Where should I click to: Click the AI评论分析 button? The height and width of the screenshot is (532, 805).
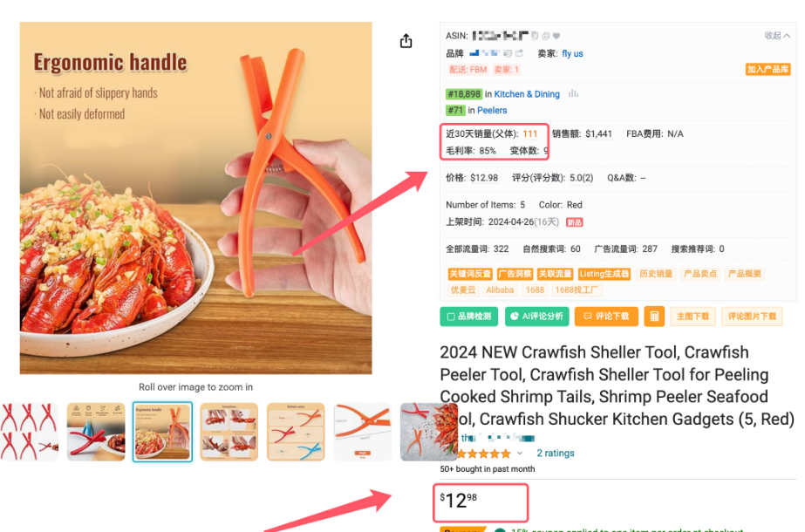click(x=537, y=317)
